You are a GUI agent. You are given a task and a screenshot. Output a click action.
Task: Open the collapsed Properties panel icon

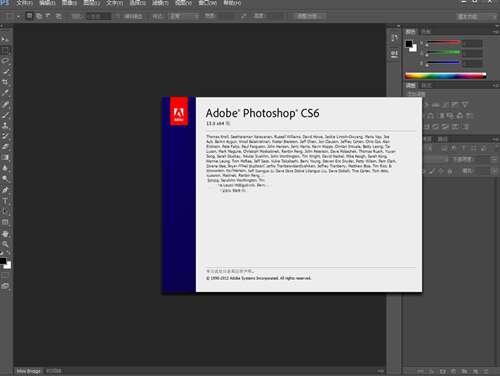coord(395,53)
